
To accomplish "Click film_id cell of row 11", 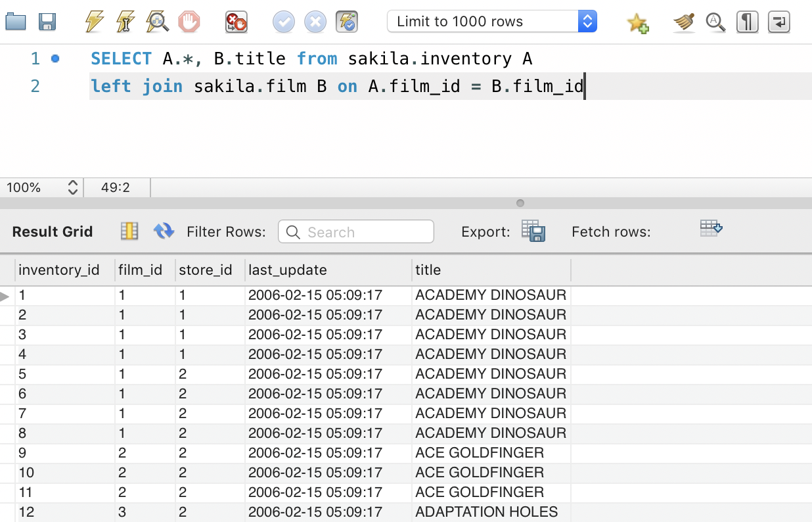I will pos(145,492).
